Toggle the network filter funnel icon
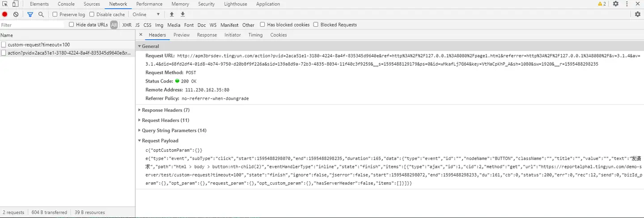The width and height of the screenshot is (644, 218). (30, 14)
